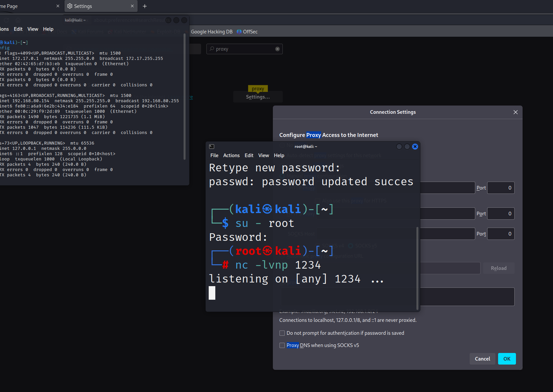Image resolution: width=553 pixels, height=392 pixels.
Task: Click the root@kali terminal window icon
Action: [x=212, y=147]
